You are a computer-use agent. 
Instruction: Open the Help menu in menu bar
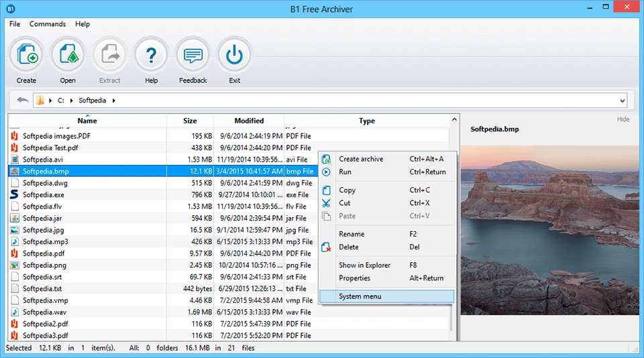[x=83, y=24]
